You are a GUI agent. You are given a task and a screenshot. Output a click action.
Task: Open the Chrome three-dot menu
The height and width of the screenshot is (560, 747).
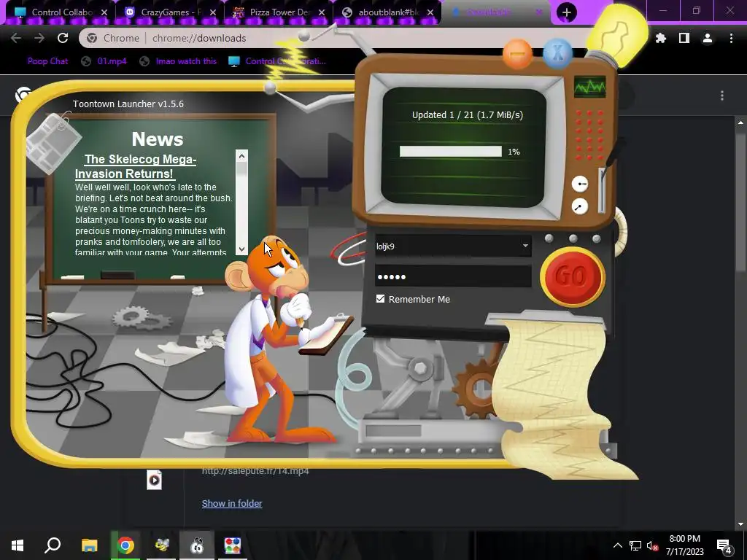pyautogui.click(x=731, y=38)
